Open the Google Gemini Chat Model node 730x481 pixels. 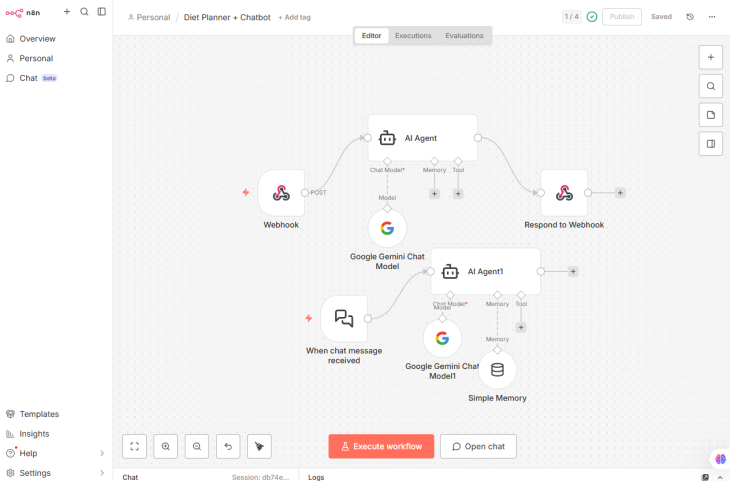pos(387,228)
